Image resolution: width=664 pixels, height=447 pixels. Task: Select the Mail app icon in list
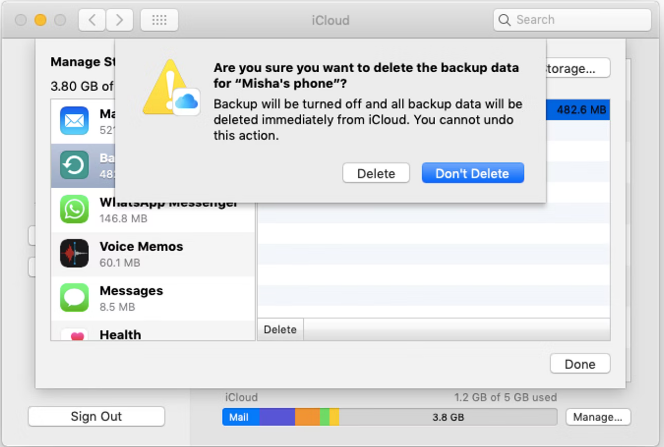(x=74, y=121)
